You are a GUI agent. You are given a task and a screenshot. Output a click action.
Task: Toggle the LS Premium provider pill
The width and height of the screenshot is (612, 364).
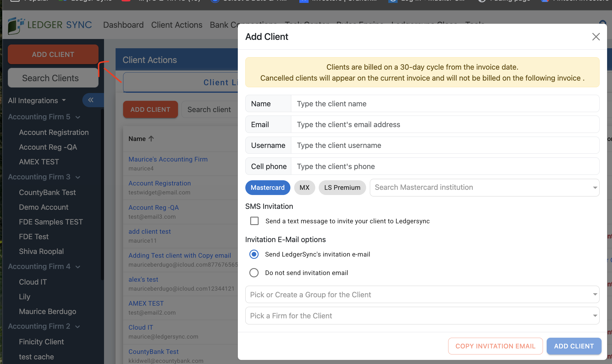(342, 187)
